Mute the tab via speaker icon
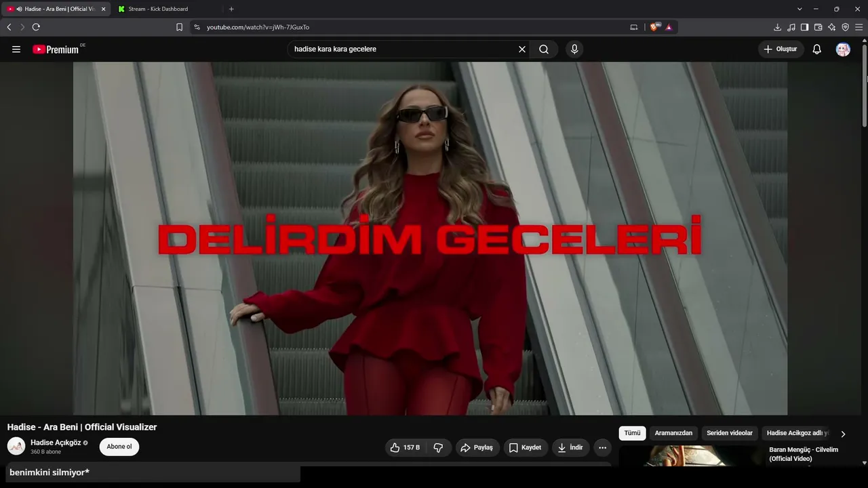Screen dimensions: 868x488 click(20, 9)
